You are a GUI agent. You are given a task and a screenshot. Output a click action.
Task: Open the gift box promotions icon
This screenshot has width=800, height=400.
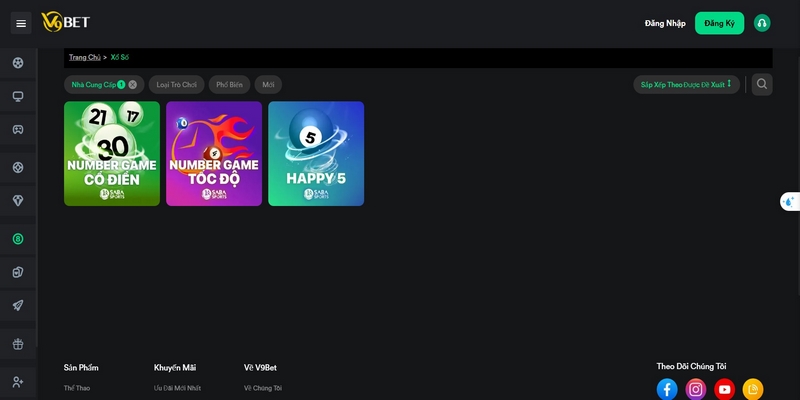click(x=18, y=344)
